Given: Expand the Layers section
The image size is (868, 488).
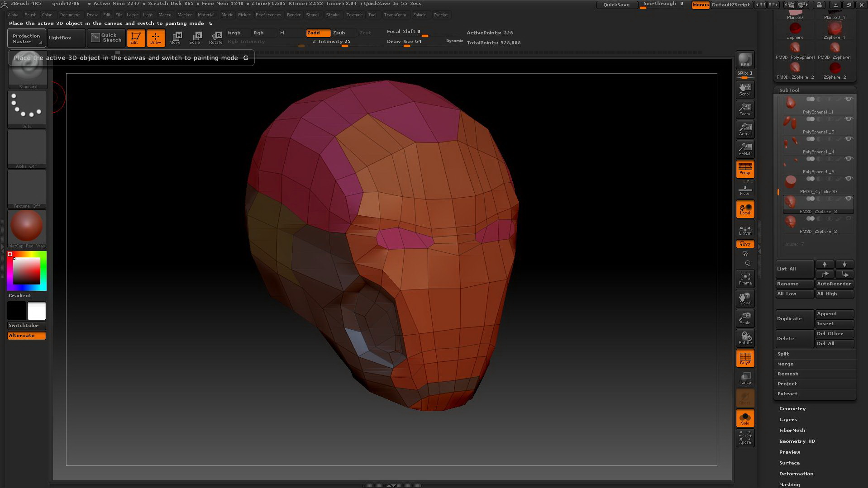Looking at the screenshot, I should (788, 420).
